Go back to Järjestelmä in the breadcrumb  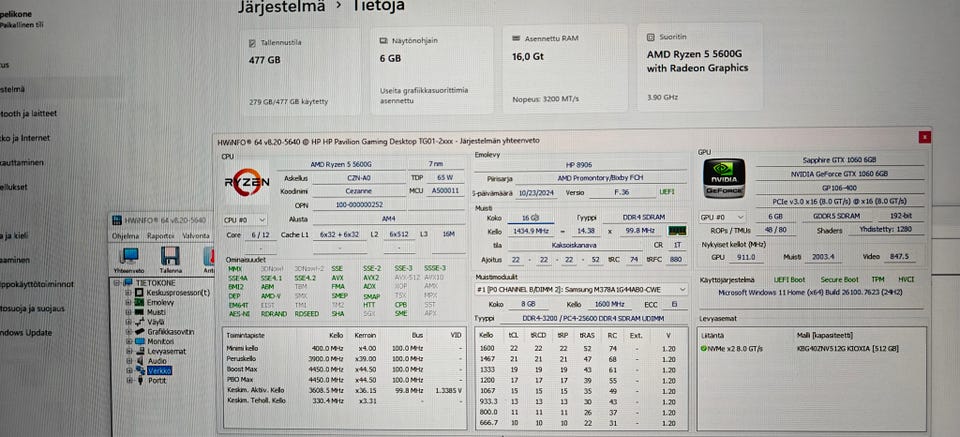pyautogui.click(x=282, y=6)
